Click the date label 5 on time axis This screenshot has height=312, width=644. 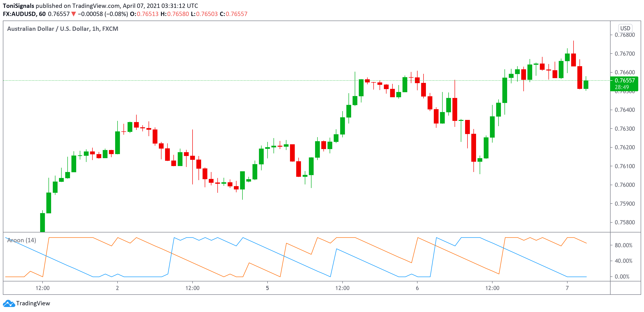click(x=267, y=288)
